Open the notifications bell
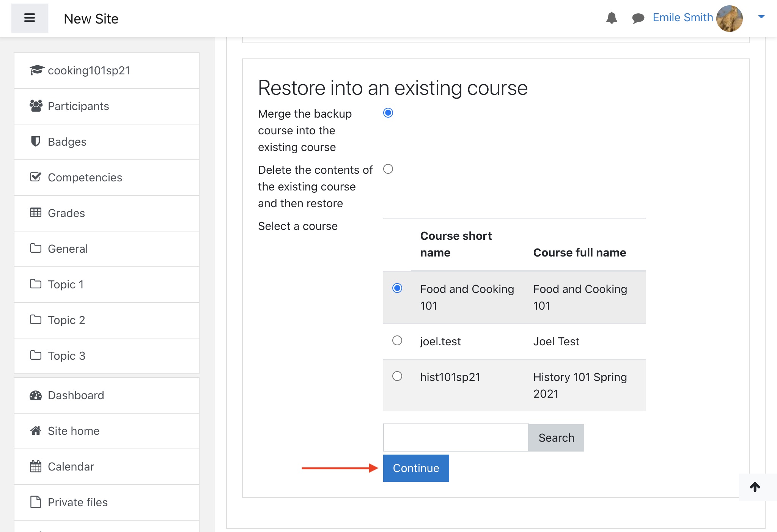Image resolution: width=777 pixels, height=532 pixels. 612,18
